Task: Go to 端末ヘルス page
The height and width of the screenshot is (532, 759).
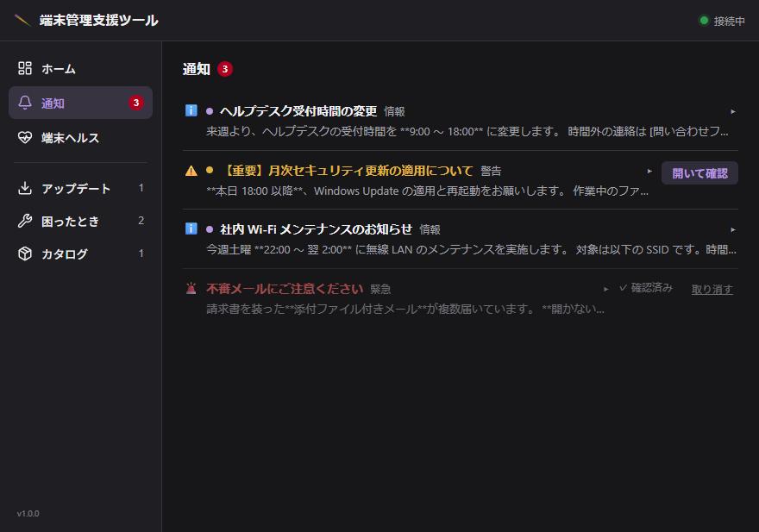Action: point(81,137)
